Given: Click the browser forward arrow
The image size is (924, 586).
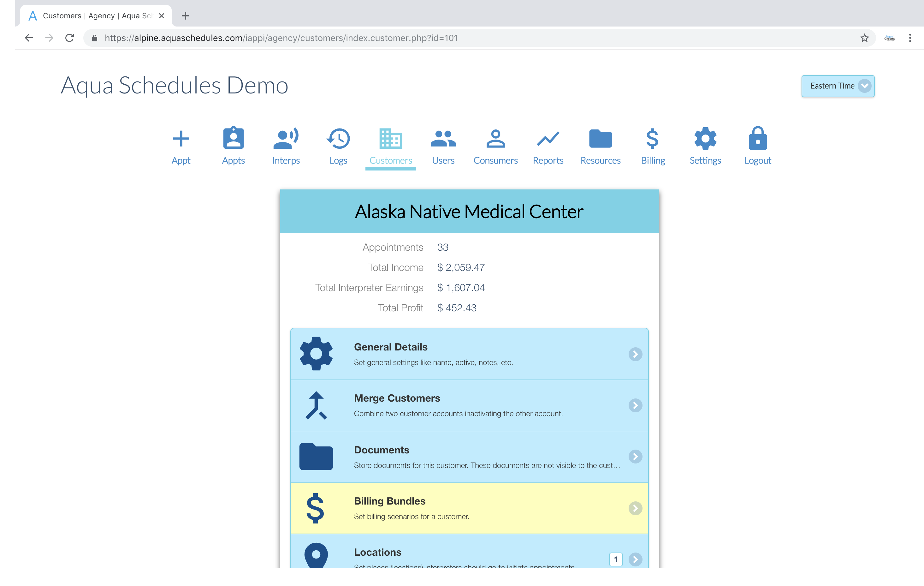Looking at the screenshot, I should tap(49, 38).
